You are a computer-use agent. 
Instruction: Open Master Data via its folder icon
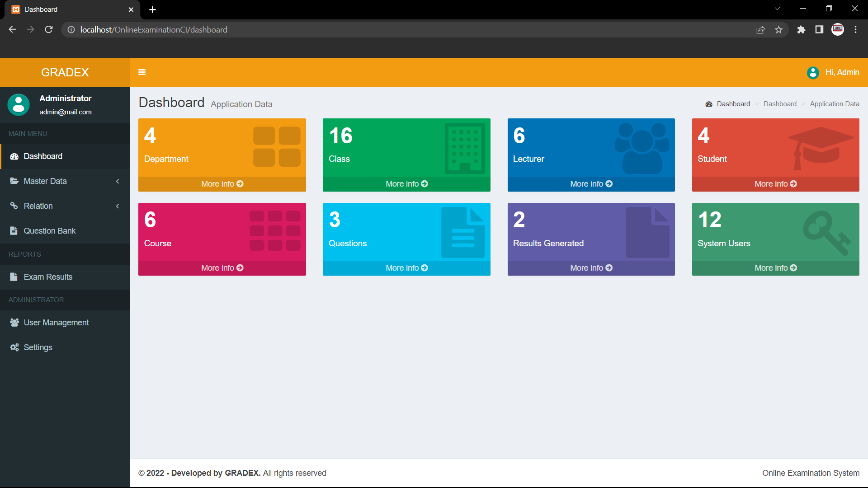point(14,181)
